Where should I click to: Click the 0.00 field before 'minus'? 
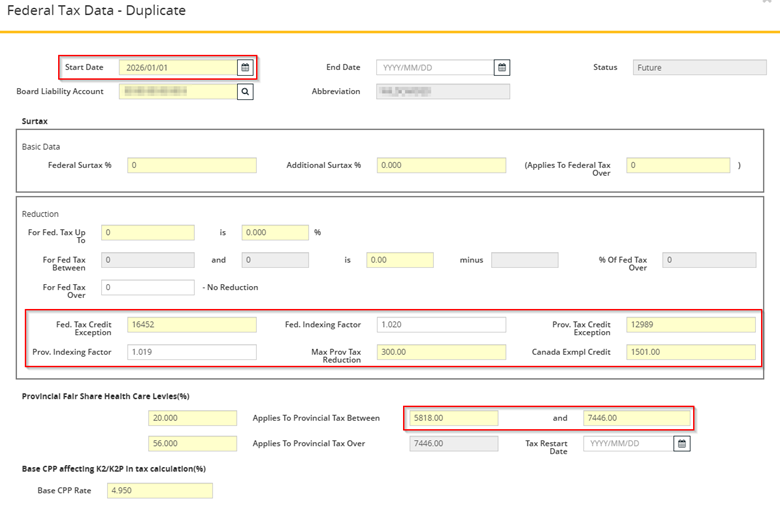tap(400, 260)
